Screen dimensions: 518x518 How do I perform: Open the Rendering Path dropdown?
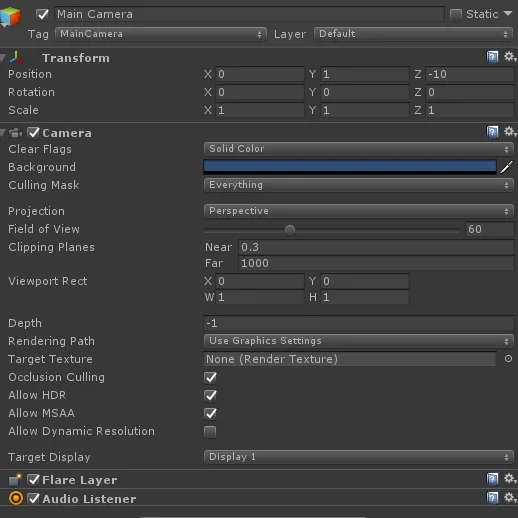pos(359,341)
